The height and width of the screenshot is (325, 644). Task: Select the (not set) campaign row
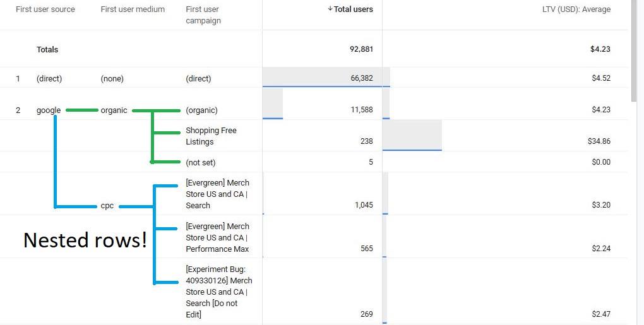tap(200, 163)
